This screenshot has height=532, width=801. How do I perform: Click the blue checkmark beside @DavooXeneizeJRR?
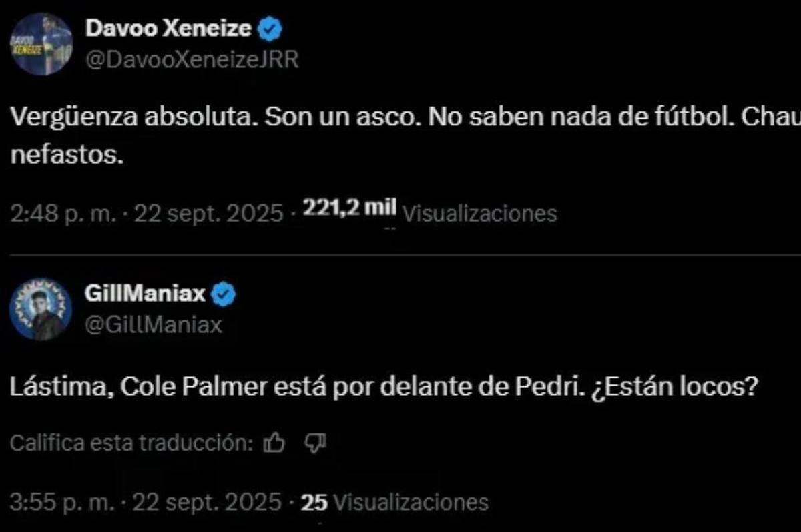tap(270, 28)
